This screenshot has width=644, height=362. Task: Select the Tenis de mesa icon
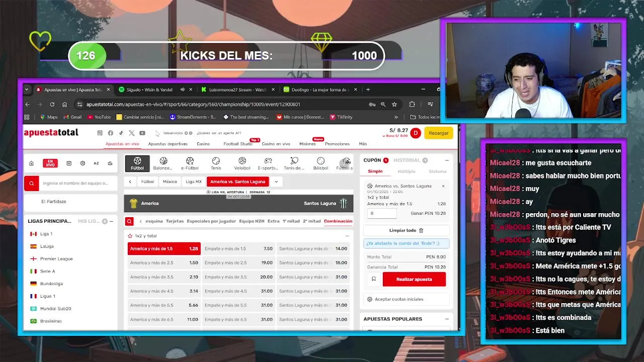[x=294, y=163]
